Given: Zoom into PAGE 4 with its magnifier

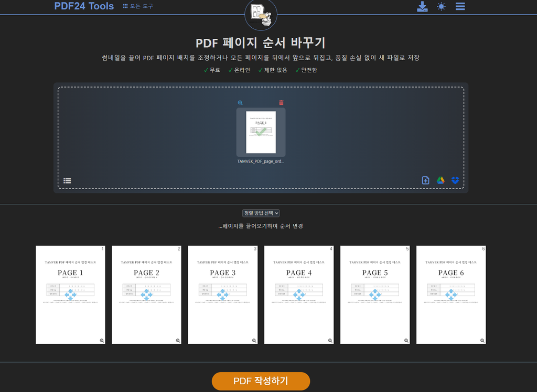Looking at the screenshot, I should coord(330,341).
